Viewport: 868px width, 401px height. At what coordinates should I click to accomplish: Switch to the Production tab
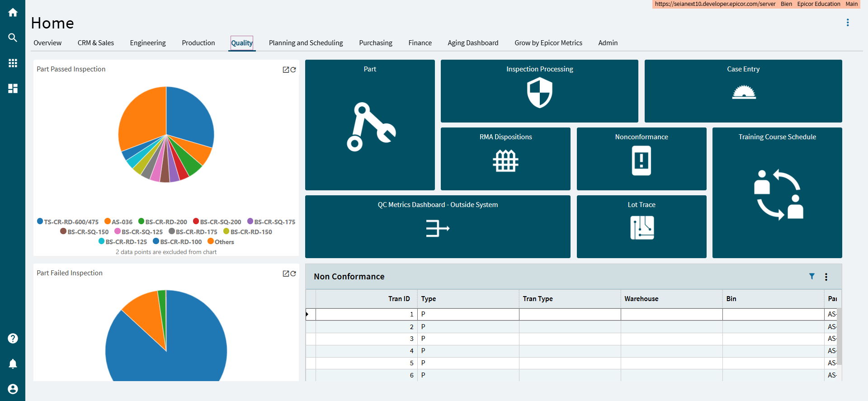pos(198,43)
